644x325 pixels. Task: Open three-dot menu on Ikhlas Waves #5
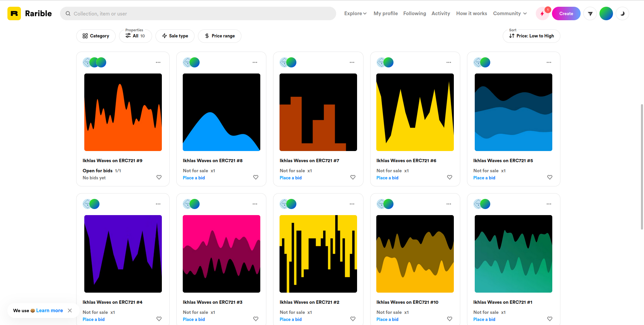[549, 62]
